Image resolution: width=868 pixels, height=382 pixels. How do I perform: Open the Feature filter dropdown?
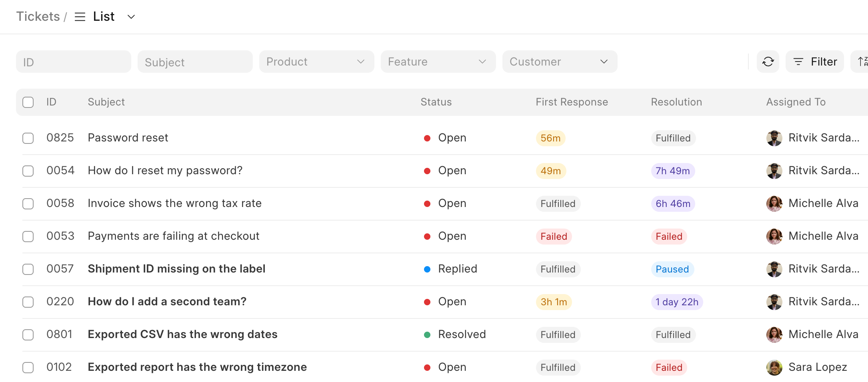(x=438, y=62)
